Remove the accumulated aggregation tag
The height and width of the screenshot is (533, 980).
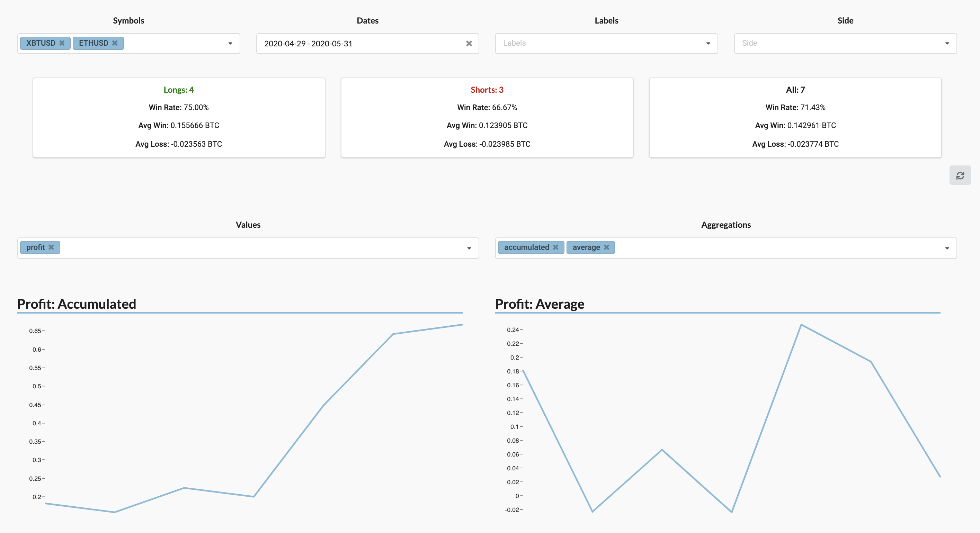[x=555, y=247]
